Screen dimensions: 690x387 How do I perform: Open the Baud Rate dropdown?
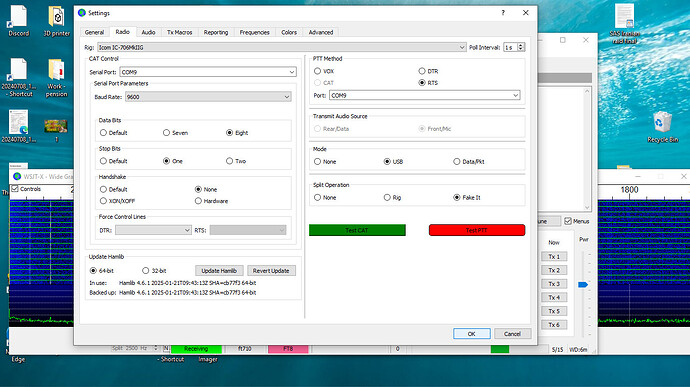[x=208, y=97]
